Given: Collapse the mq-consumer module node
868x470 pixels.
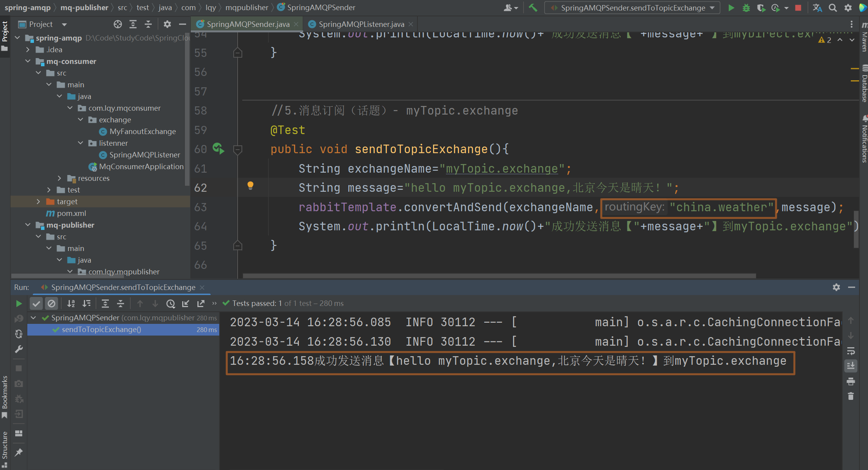Looking at the screenshot, I should point(28,61).
